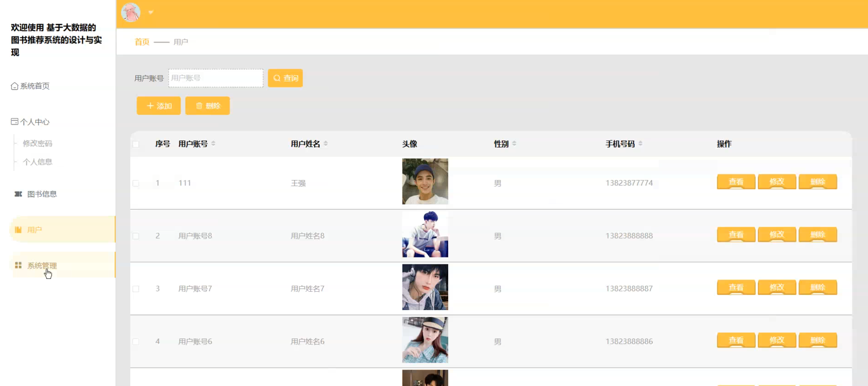Image resolution: width=868 pixels, height=386 pixels.
Task: Sort by the 手机号码 column arrows
Action: point(640,144)
